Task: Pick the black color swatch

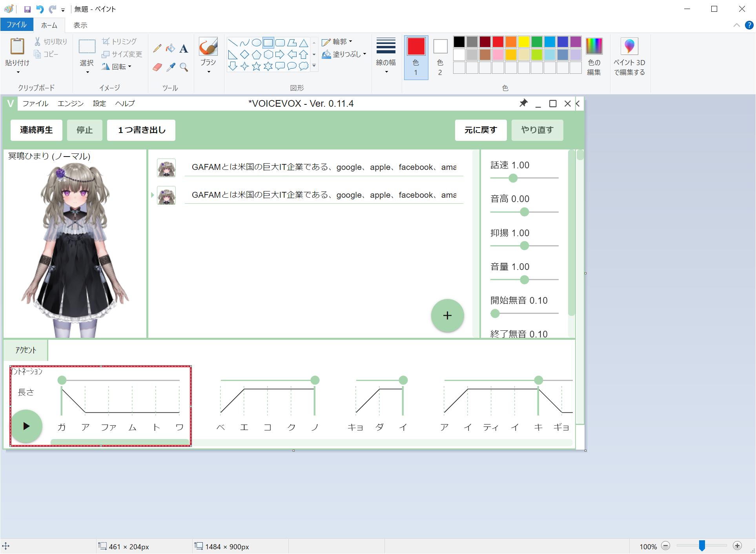Action: point(459,42)
